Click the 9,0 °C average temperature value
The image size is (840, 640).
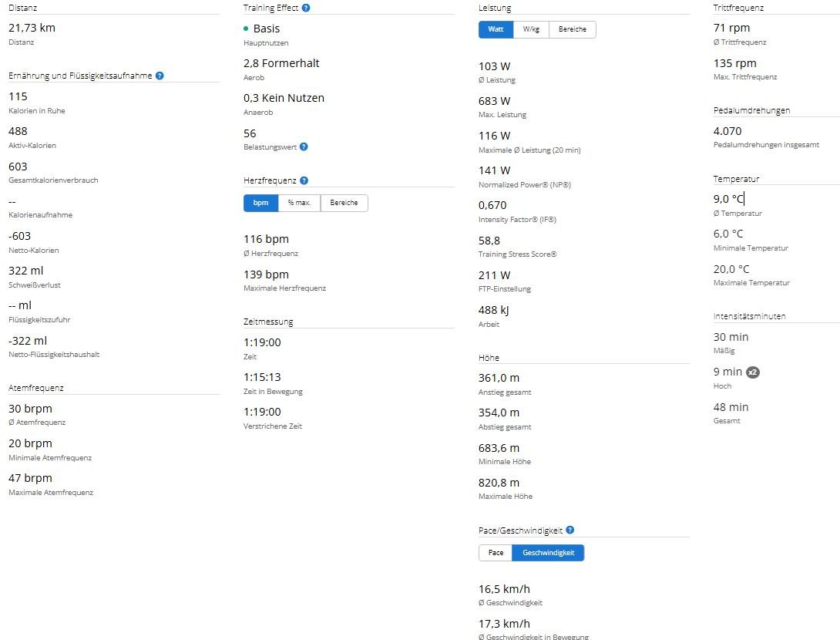(x=728, y=199)
